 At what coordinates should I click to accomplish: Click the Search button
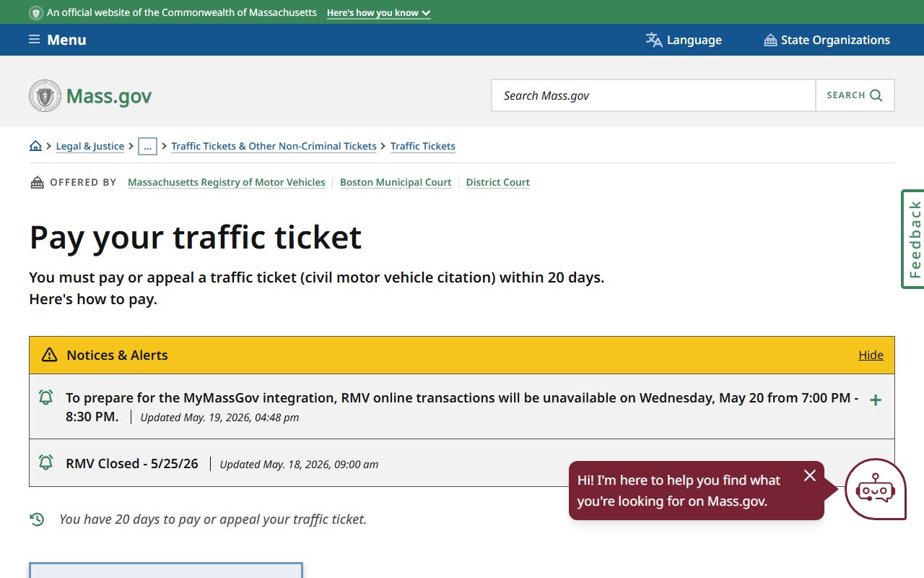pos(855,95)
